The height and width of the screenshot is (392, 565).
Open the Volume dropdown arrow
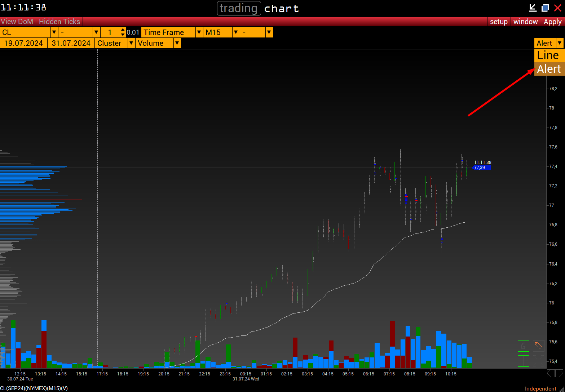click(x=177, y=43)
